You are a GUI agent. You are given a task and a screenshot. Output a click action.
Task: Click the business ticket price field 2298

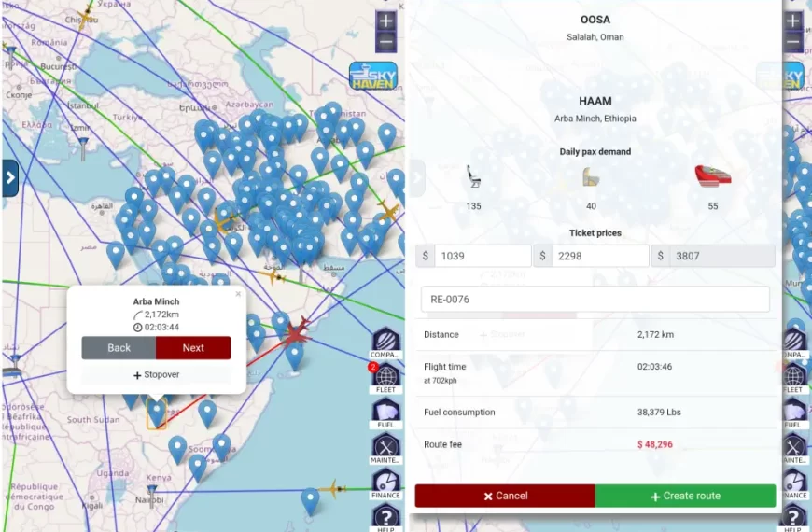(x=598, y=257)
